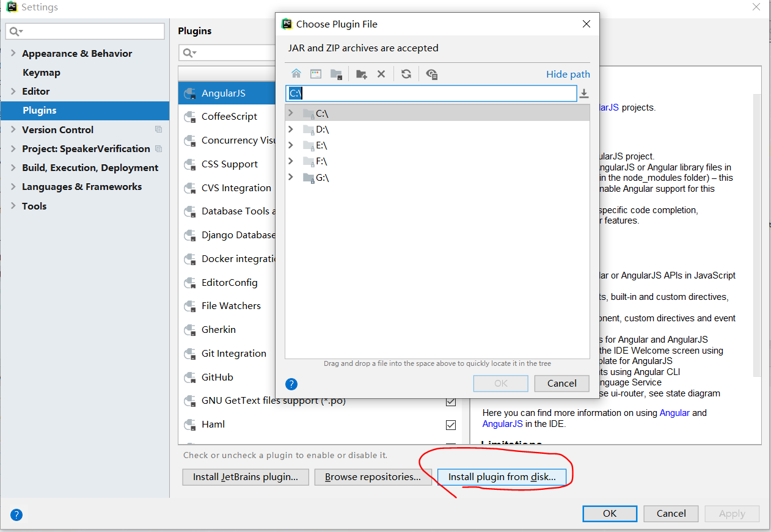This screenshot has width=771, height=532.
Task: Open AngularJS link before 'in the IDE'
Action: click(503, 424)
